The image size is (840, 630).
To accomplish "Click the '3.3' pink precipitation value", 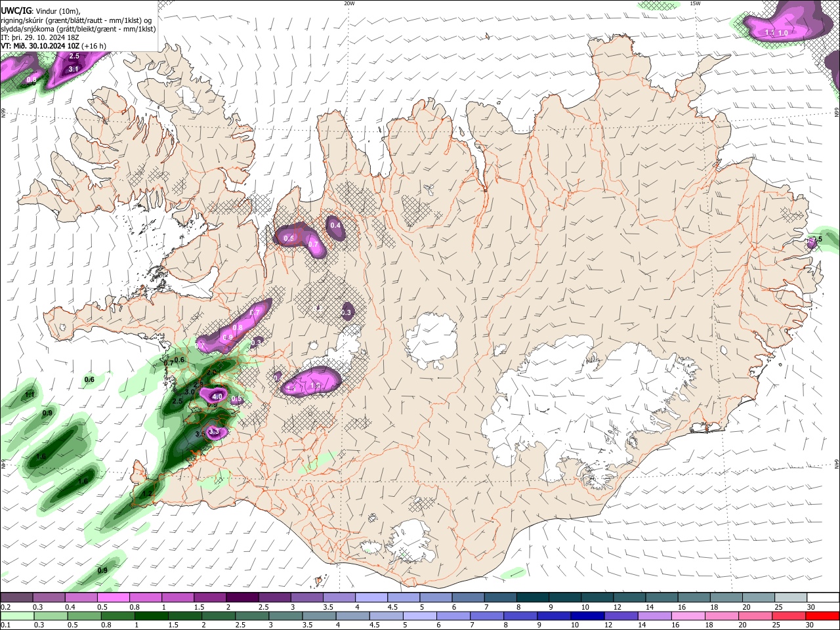I will pos(214,431).
